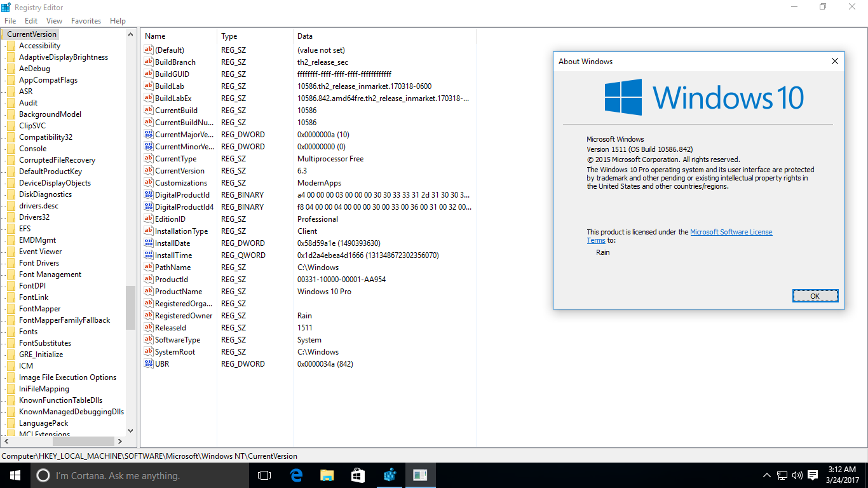
Task: Select the ReleaseId value name
Action: click(170, 328)
